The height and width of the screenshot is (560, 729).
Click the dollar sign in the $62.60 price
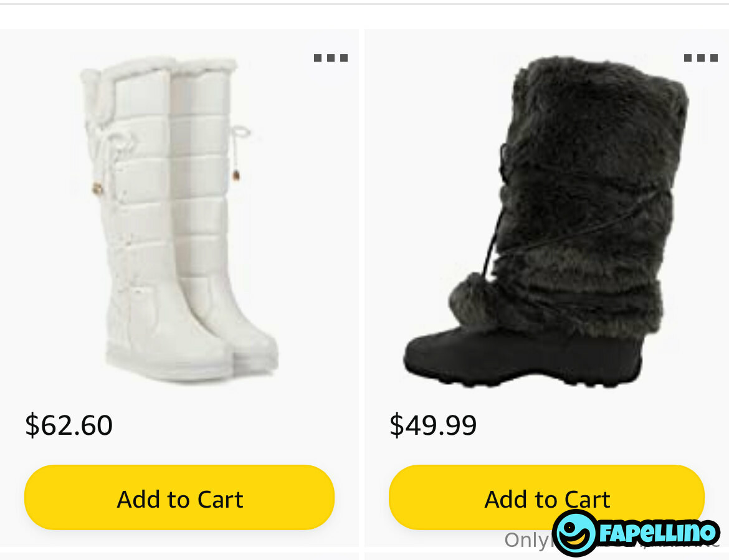[x=32, y=425]
